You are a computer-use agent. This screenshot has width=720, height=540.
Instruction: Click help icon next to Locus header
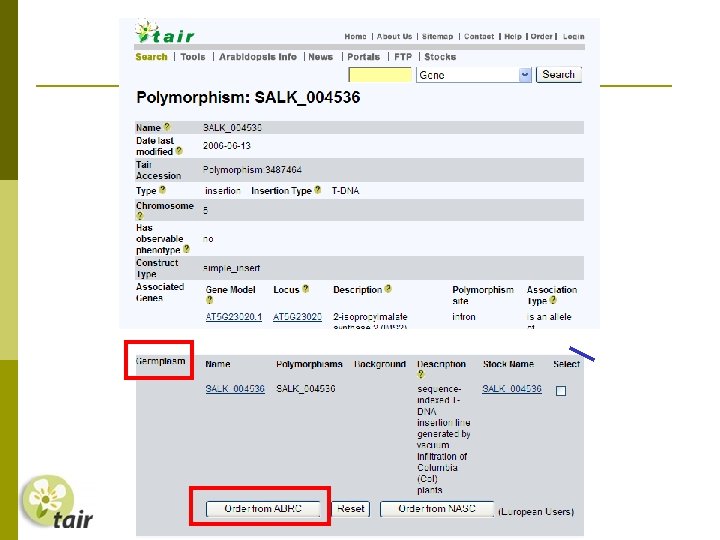coord(305,289)
